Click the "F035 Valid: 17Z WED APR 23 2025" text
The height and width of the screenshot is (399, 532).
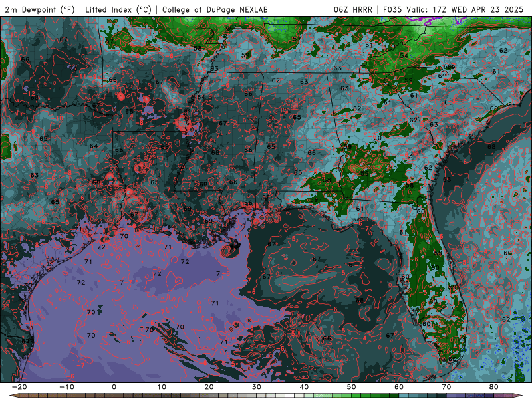454,9
